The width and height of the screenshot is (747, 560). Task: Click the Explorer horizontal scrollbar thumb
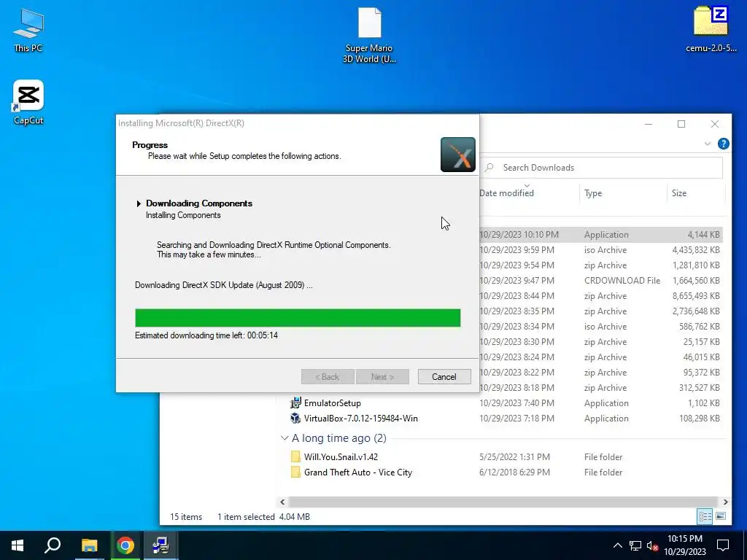(x=503, y=502)
